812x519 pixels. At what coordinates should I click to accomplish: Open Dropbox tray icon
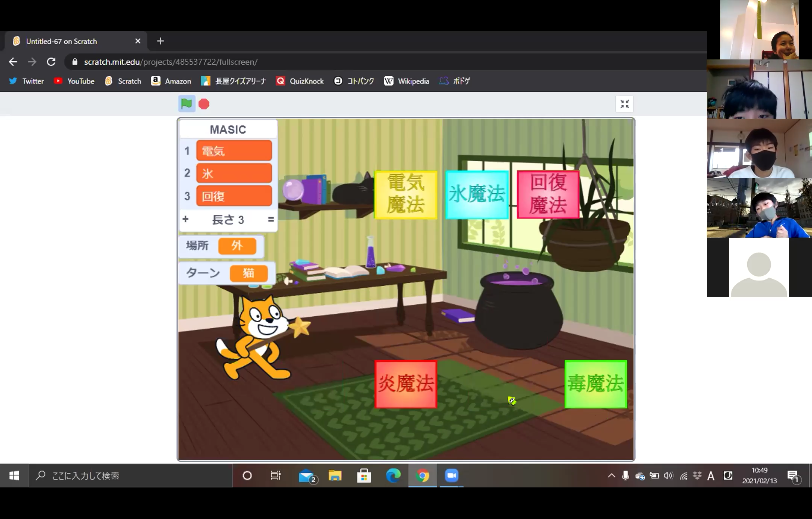[697, 476]
